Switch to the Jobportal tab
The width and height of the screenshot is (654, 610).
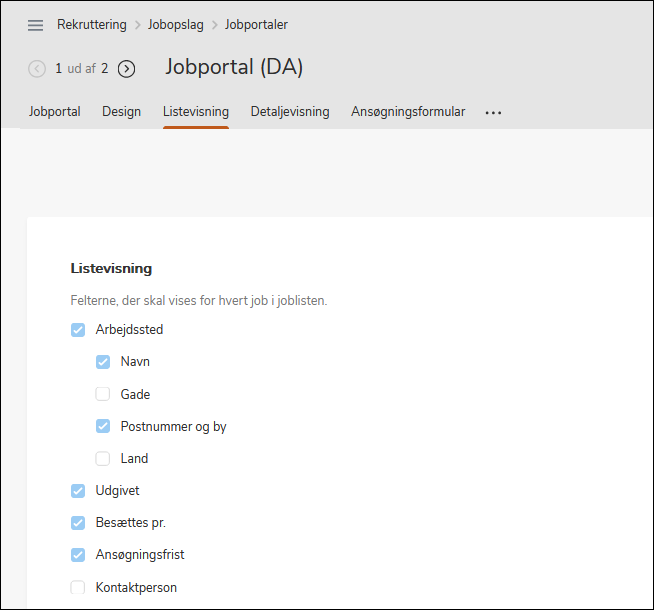click(x=54, y=112)
